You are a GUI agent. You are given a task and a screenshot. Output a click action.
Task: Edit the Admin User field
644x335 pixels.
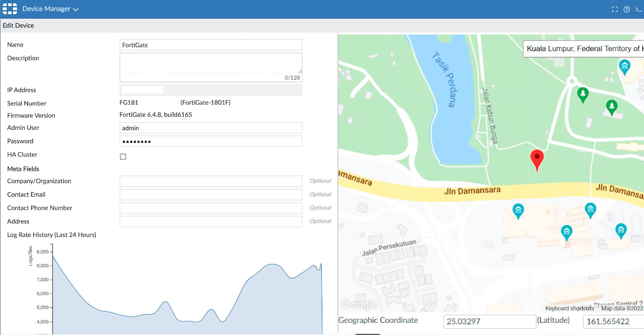pos(211,128)
